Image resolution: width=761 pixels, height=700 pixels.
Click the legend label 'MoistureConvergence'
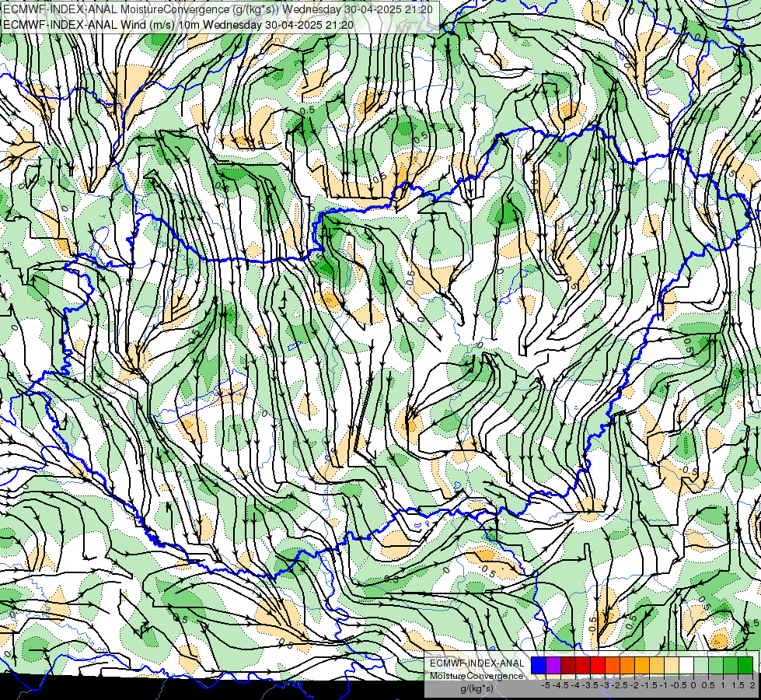pyautogui.click(x=476, y=676)
